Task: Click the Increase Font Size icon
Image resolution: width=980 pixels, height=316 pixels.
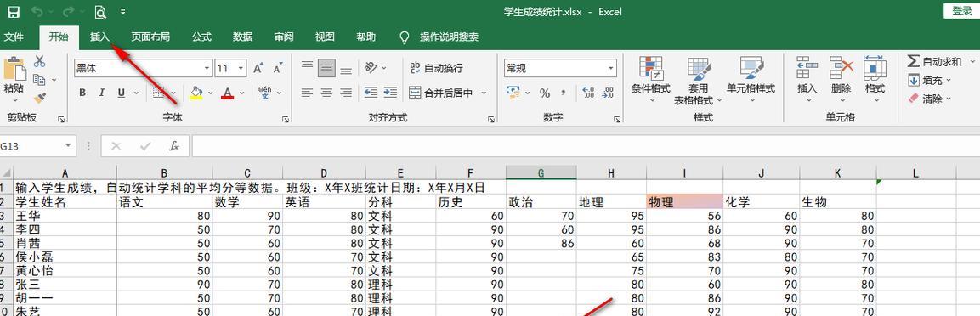Action: [258, 67]
